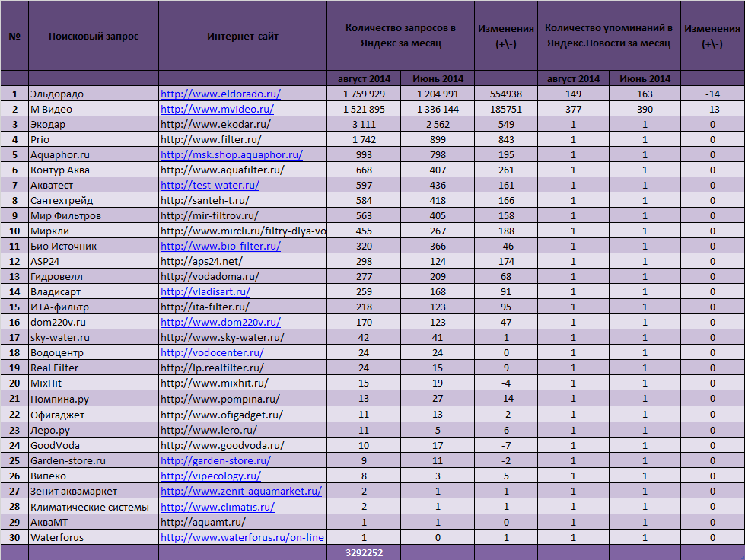Viewport: 745px width, 560px height.
Task: Select the cell 'Экодар'
Action: click(x=94, y=124)
